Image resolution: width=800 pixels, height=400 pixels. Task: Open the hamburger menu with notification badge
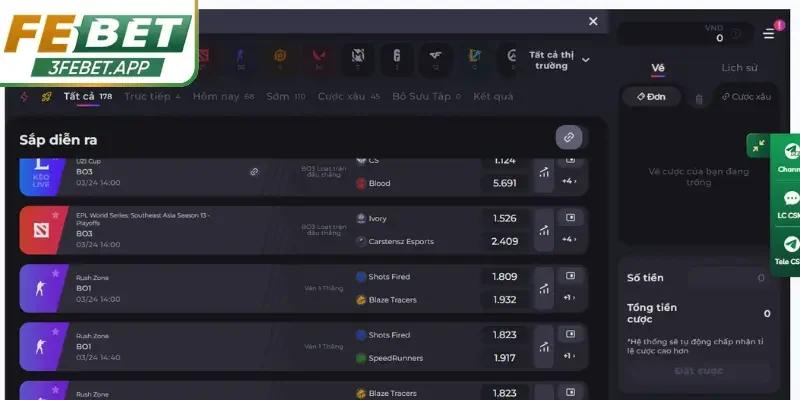769,34
